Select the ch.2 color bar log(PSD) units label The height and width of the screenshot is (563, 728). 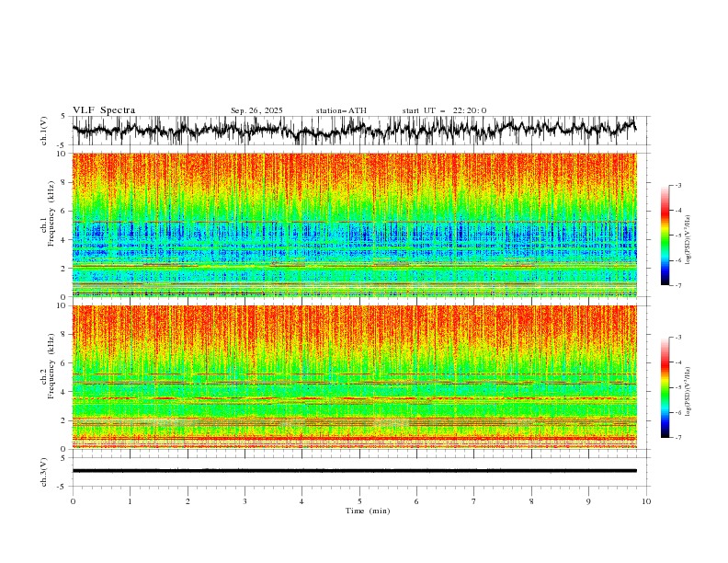pos(688,391)
